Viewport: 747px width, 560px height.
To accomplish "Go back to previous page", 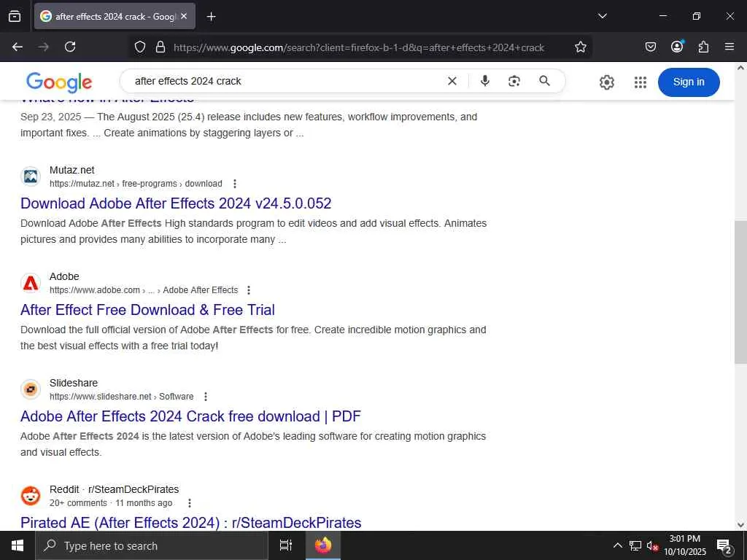I will click(x=18, y=47).
